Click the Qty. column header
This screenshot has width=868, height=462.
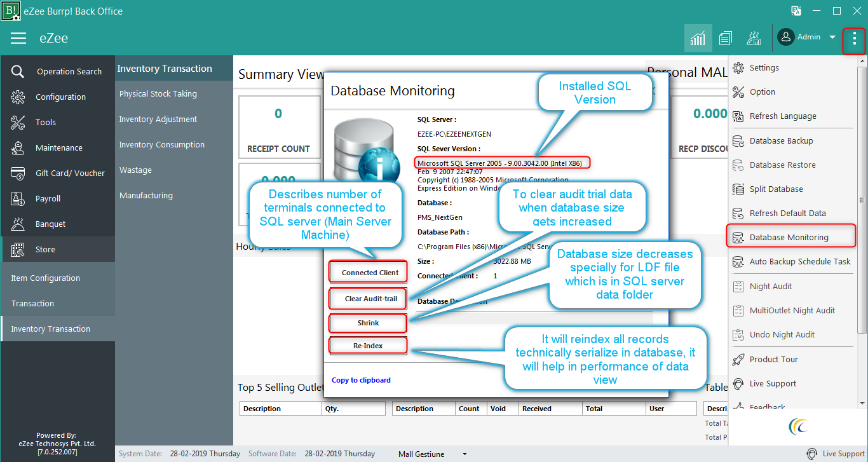(353, 409)
